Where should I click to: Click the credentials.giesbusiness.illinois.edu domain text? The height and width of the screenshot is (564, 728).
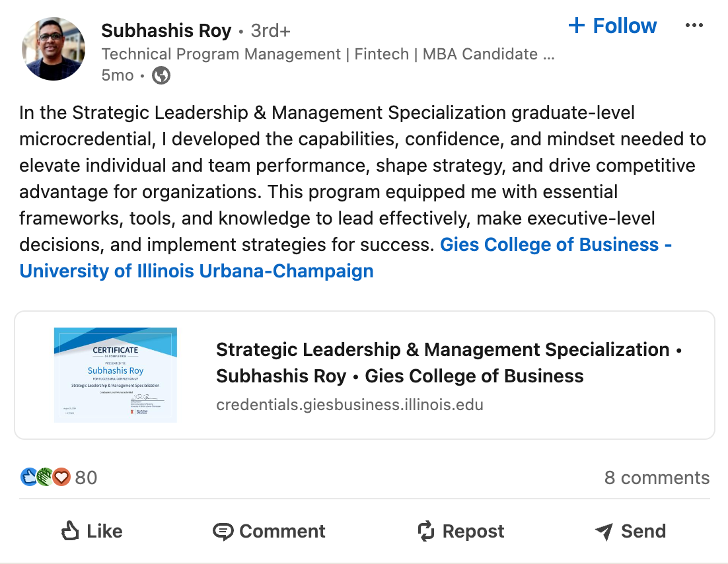tap(349, 405)
